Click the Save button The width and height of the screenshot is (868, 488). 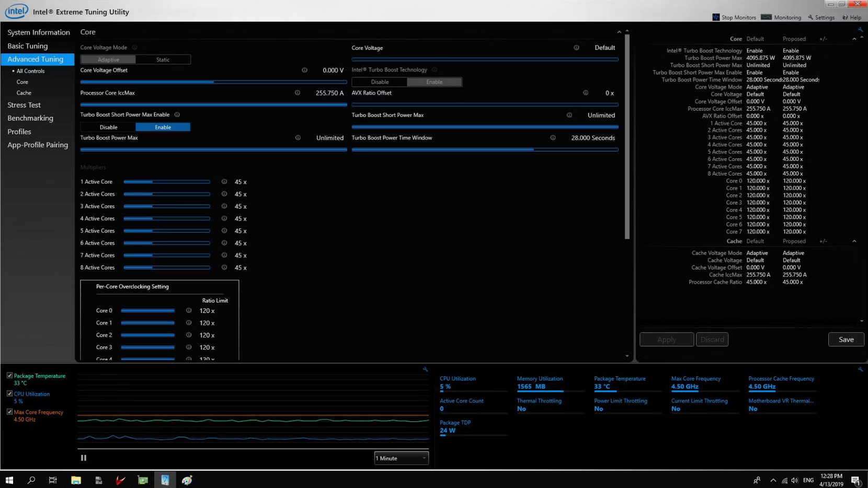(846, 340)
